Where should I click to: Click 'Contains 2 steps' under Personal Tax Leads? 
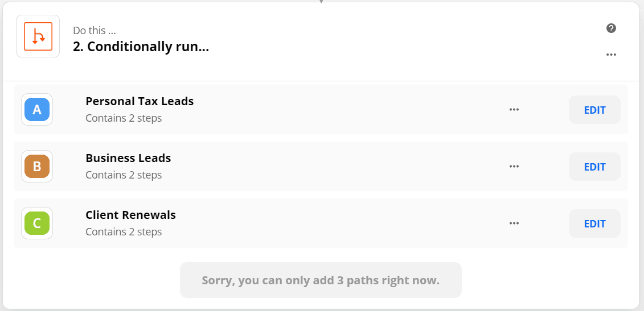click(x=124, y=118)
